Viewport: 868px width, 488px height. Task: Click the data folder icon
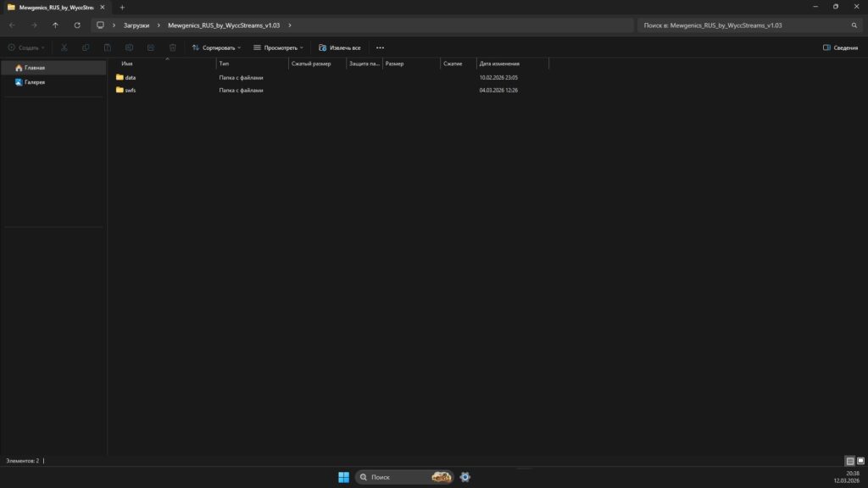pos(120,77)
